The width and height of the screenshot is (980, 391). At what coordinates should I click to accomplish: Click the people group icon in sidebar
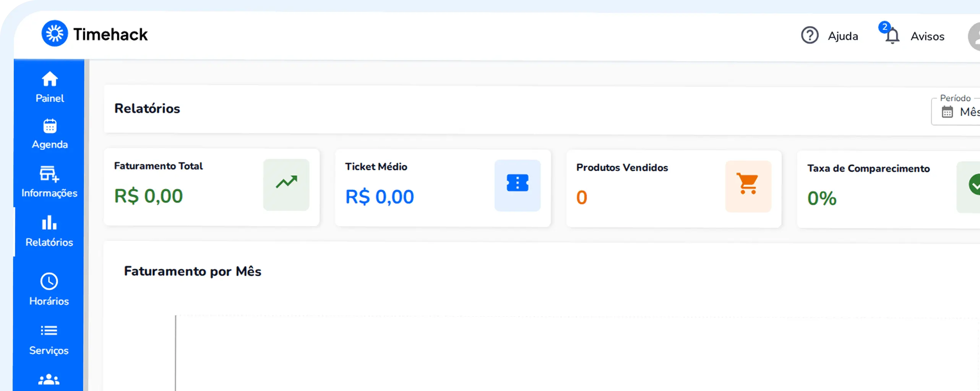pyautogui.click(x=49, y=380)
